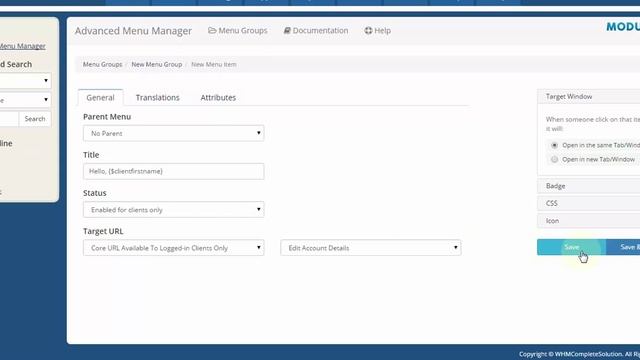
Task: Open the Help link
Action: click(x=378, y=31)
